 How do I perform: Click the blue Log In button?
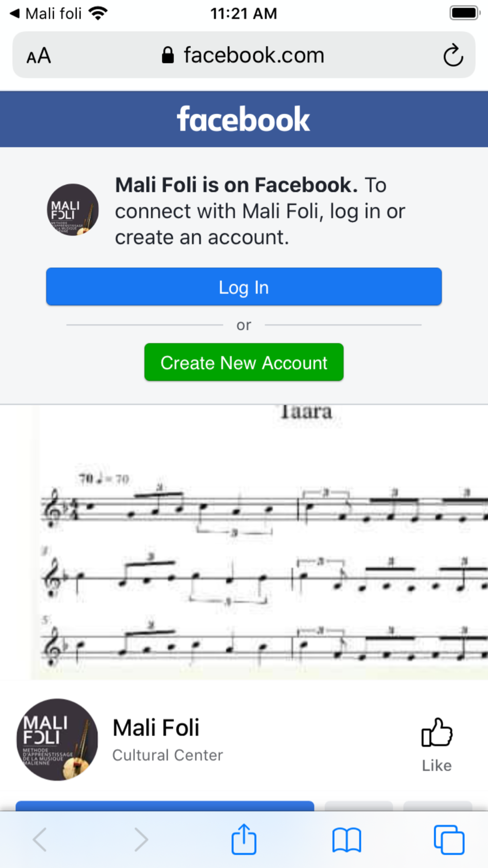[x=244, y=287]
